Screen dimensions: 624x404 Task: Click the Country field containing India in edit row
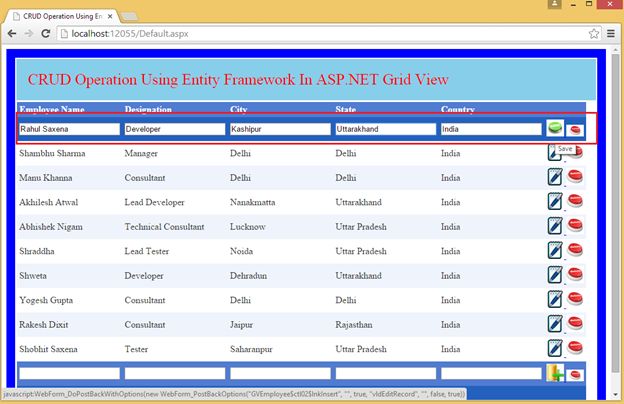tap(491, 129)
